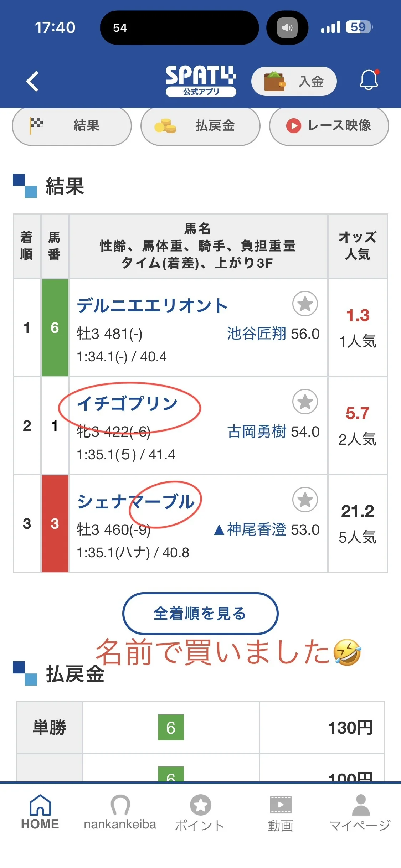Image resolution: width=401 pixels, height=868 pixels.
Task: Open horse デルニエエリオント details
Action: click(152, 306)
